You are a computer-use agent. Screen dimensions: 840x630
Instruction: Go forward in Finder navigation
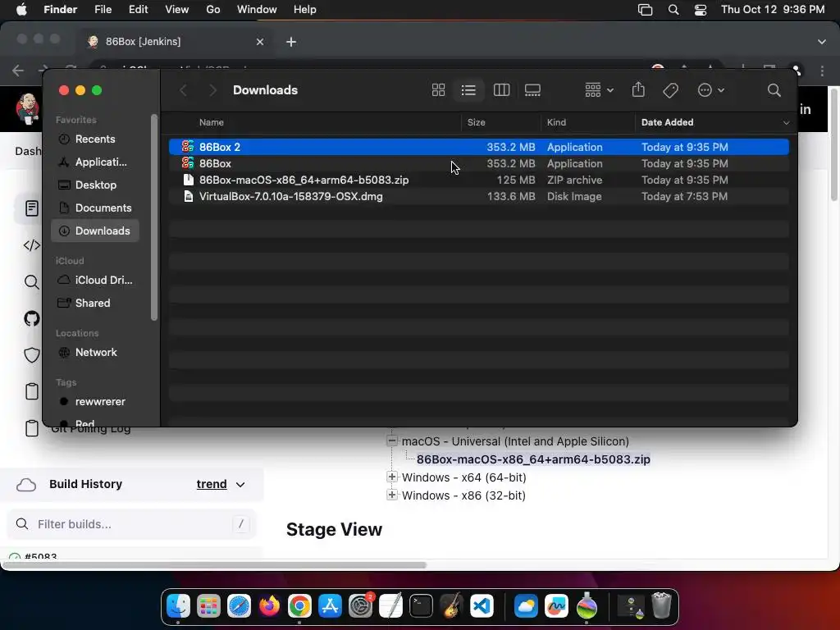coord(212,90)
